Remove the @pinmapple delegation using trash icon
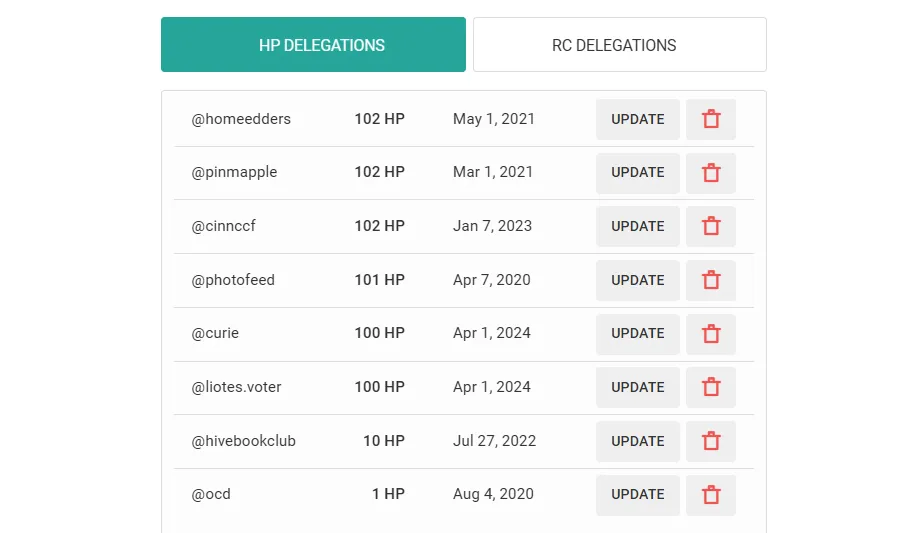 pyautogui.click(x=711, y=173)
